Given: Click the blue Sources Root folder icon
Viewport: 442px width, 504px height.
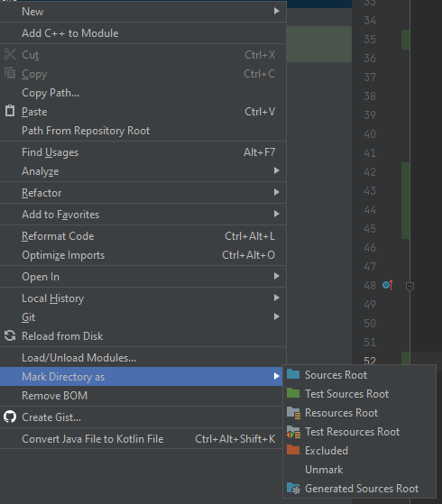Looking at the screenshot, I should coord(293,374).
